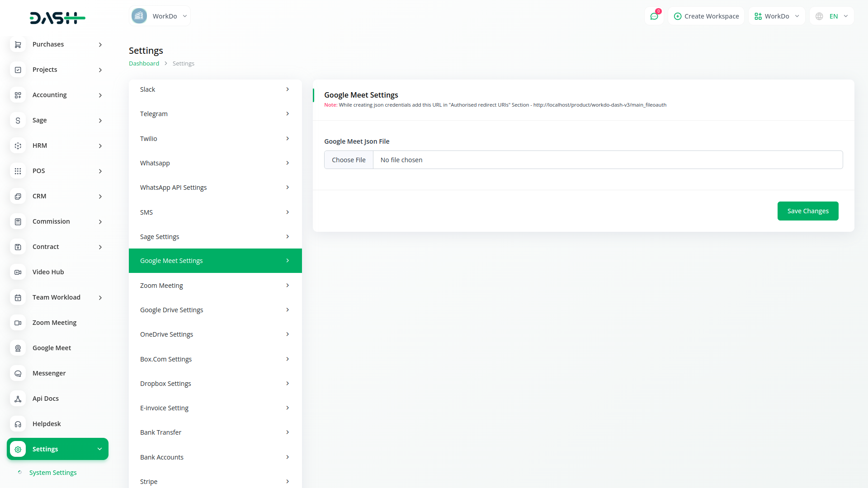Expand the Team Workload sidebar menu
The width and height of the screenshot is (868, 488).
tap(57, 297)
